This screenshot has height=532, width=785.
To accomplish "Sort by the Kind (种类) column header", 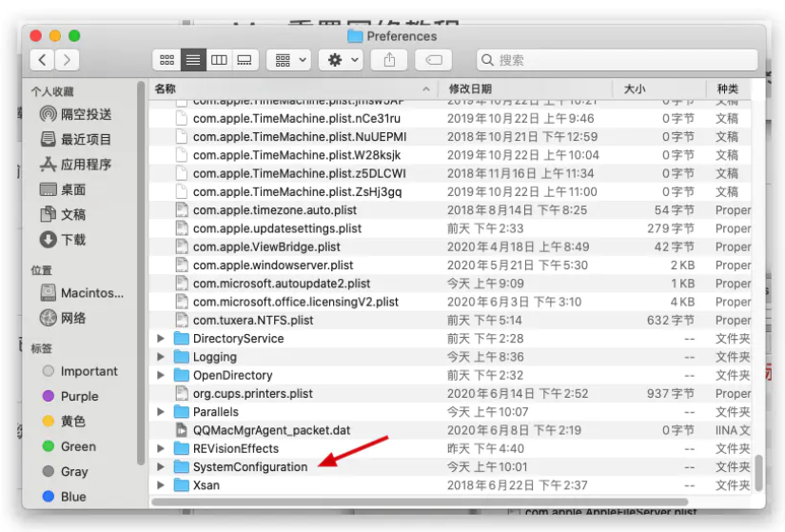I will (728, 89).
